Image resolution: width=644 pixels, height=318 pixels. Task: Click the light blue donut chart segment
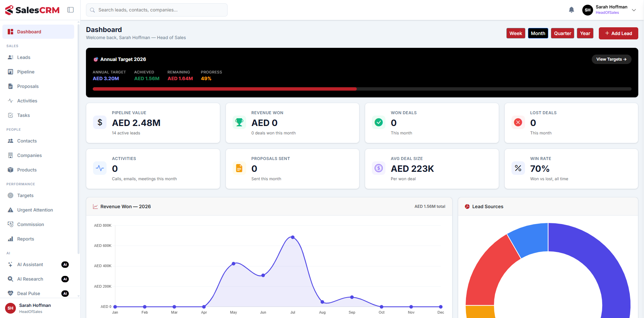tap(531, 239)
